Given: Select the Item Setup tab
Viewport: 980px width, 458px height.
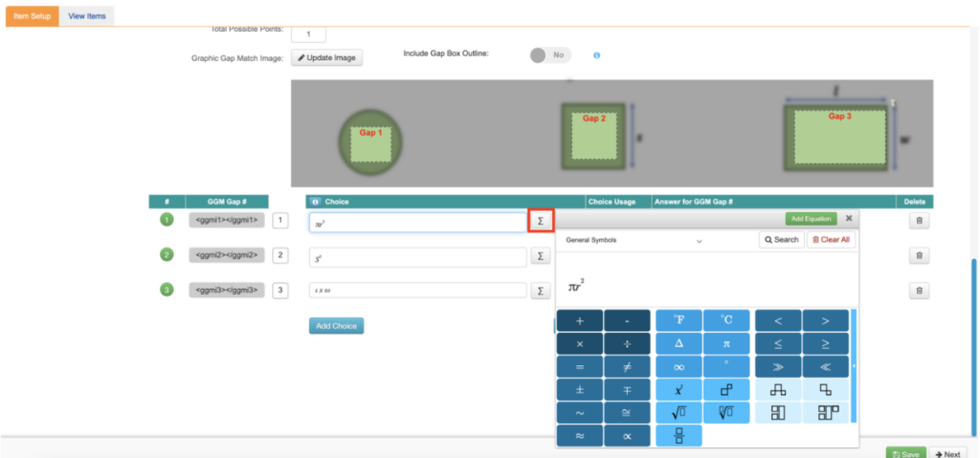Looking at the screenshot, I should (33, 16).
